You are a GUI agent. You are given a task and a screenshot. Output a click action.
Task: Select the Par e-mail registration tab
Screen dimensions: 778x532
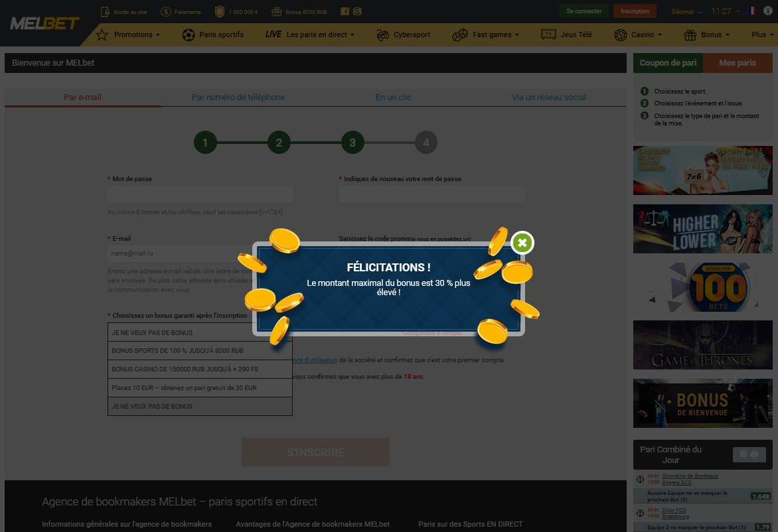click(x=82, y=97)
